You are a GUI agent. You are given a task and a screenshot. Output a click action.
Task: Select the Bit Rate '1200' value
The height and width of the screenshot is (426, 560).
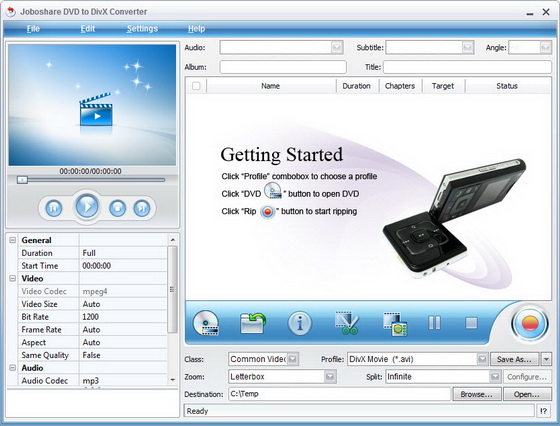(x=123, y=317)
